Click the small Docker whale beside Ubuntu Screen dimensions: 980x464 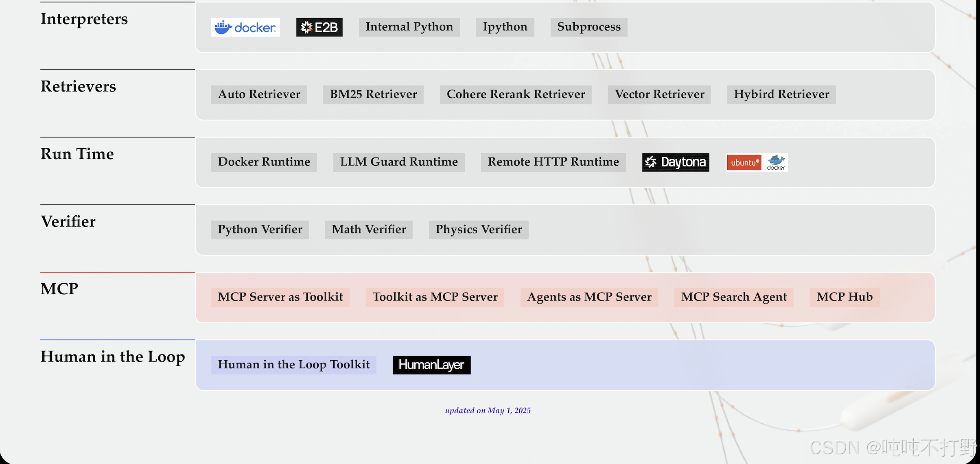tap(776, 162)
